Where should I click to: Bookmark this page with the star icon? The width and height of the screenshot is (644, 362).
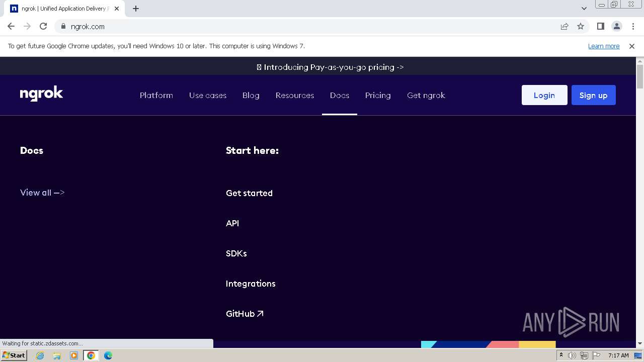tap(581, 26)
